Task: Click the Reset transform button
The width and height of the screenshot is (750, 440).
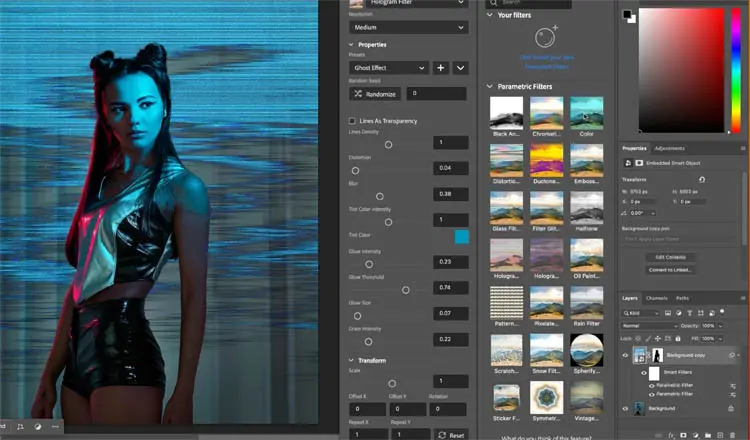Action: coord(450,435)
